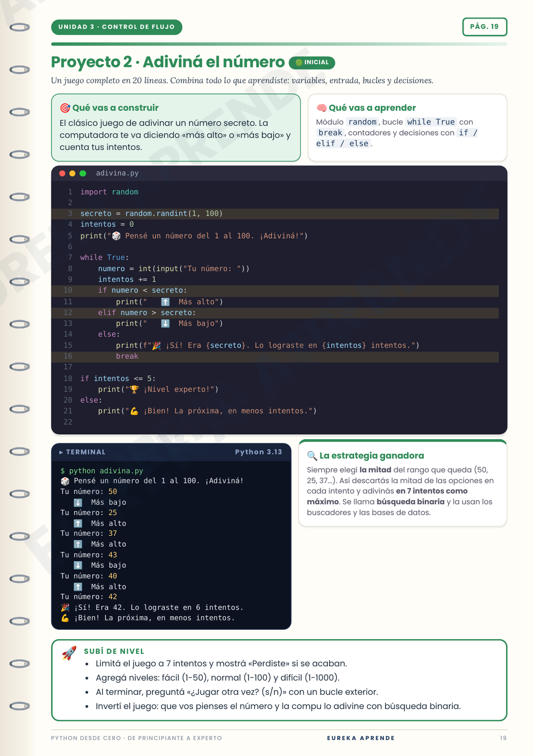Click the inline code chip 'elif / else'

[342, 144]
